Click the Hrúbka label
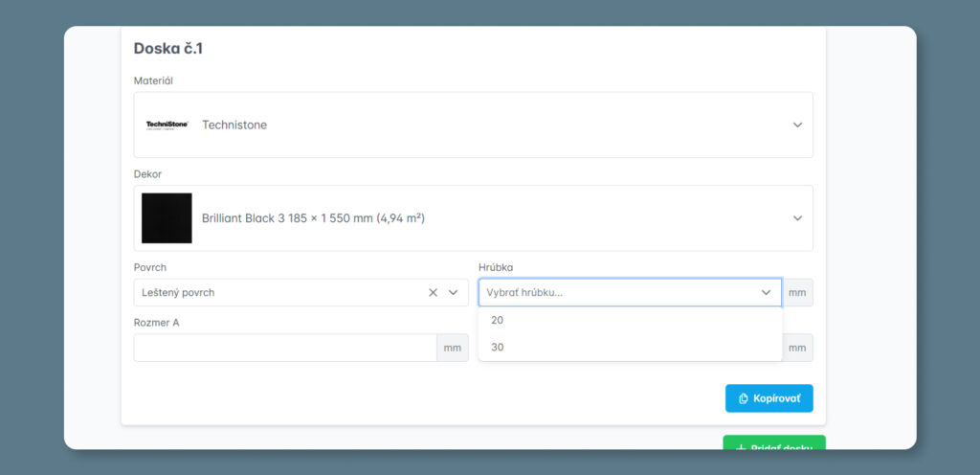 tap(496, 267)
